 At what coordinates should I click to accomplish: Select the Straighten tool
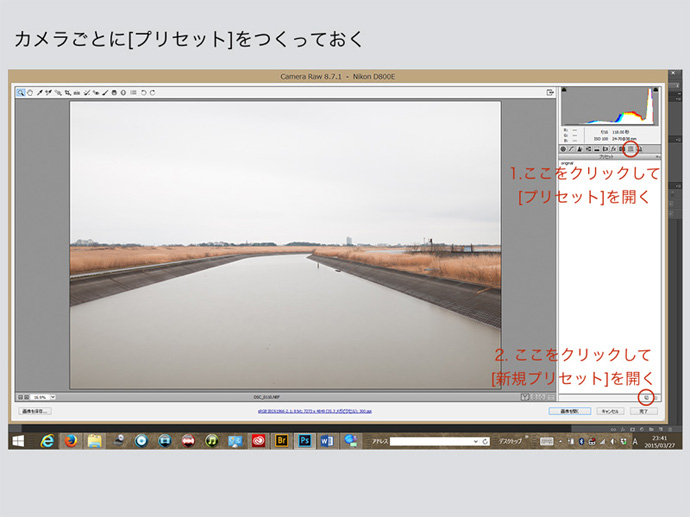click(77, 93)
